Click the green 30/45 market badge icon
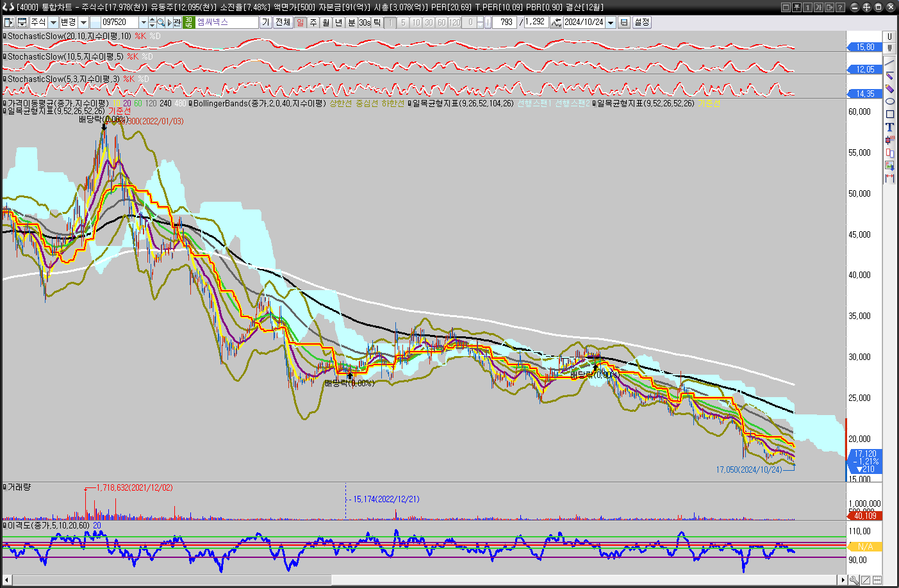The height and width of the screenshot is (588, 899). tap(189, 22)
